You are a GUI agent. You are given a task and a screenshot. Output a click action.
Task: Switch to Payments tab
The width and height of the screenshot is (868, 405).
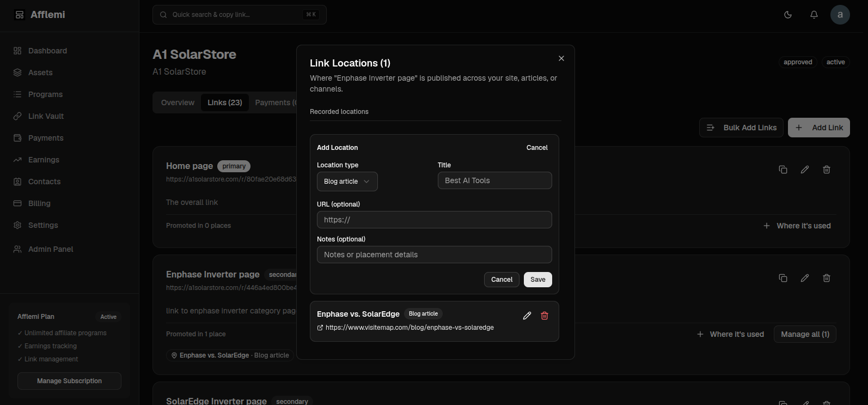point(276,102)
